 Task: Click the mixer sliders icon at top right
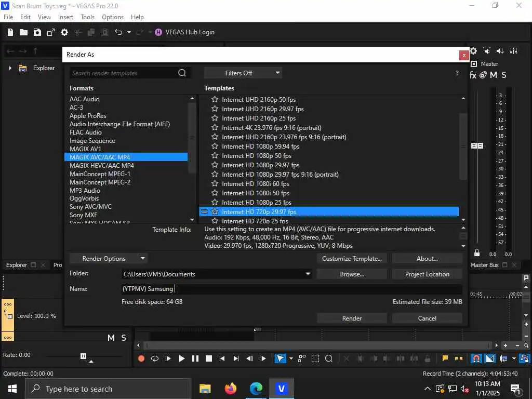click(x=514, y=51)
